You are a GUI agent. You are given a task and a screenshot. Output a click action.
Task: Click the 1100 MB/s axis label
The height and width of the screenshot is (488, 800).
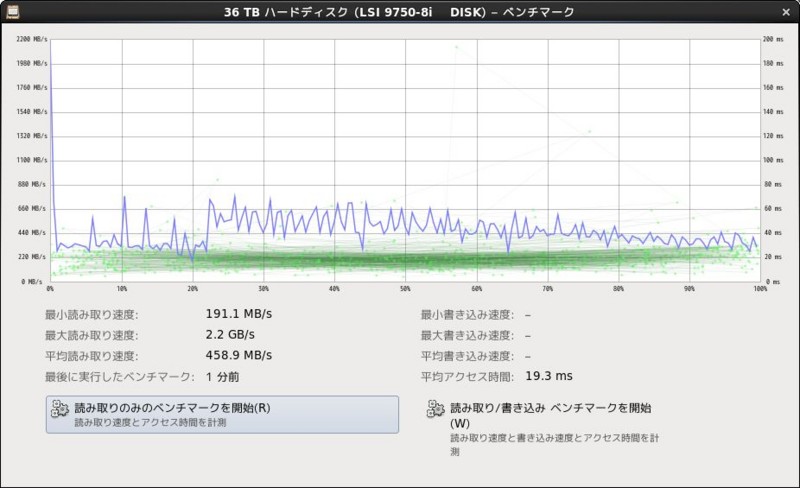[32, 160]
